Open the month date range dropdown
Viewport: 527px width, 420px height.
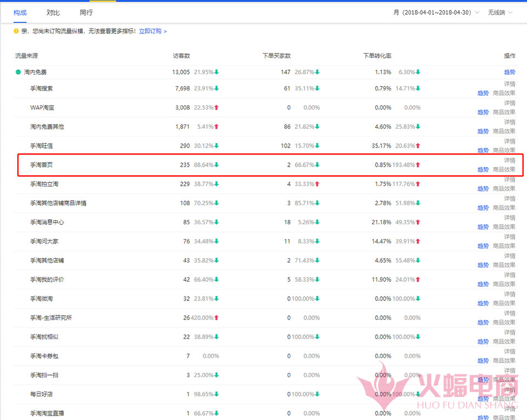[436, 12]
